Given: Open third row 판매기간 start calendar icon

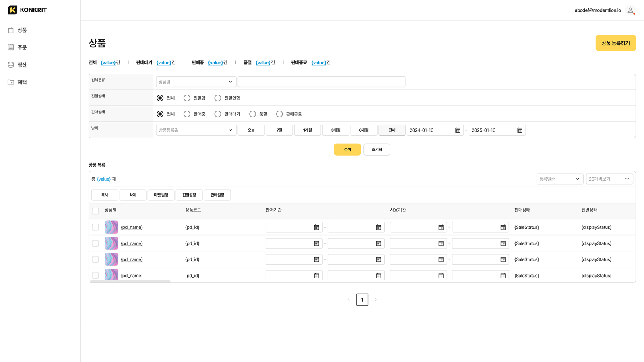Looking at the screenshot, I should tap(316, 259).
